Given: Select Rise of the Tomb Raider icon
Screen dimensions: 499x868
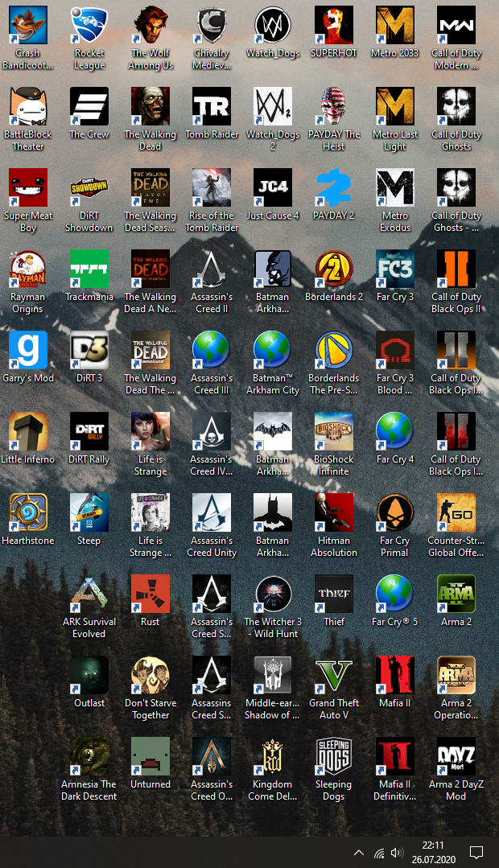Looking at the screenshot, I should [212, 187].
